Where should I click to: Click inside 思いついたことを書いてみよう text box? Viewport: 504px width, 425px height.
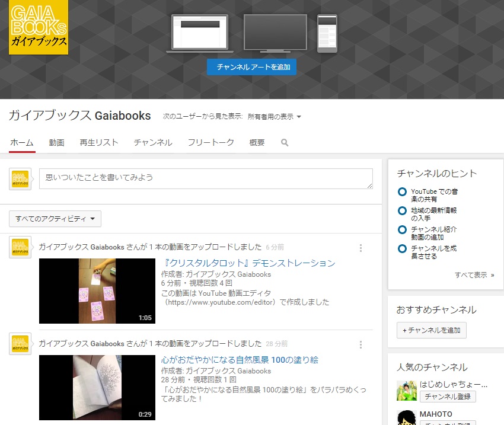click(206, 178)
